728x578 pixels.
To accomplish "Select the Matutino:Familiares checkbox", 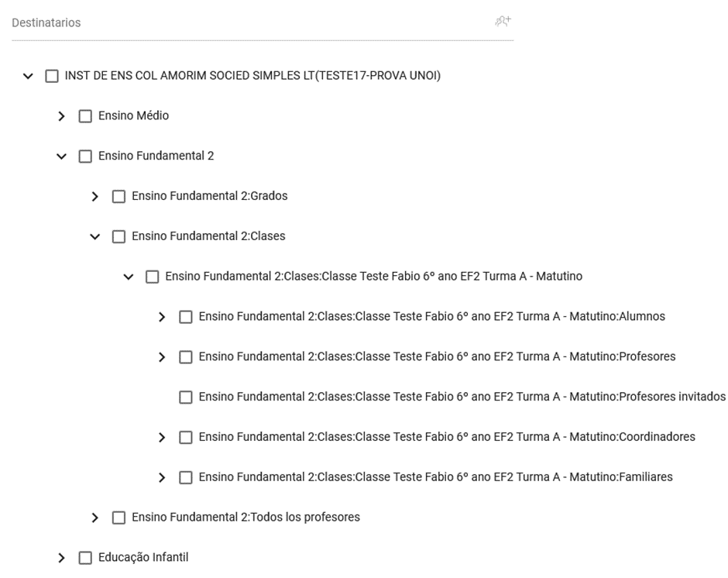I will [186, 478].
